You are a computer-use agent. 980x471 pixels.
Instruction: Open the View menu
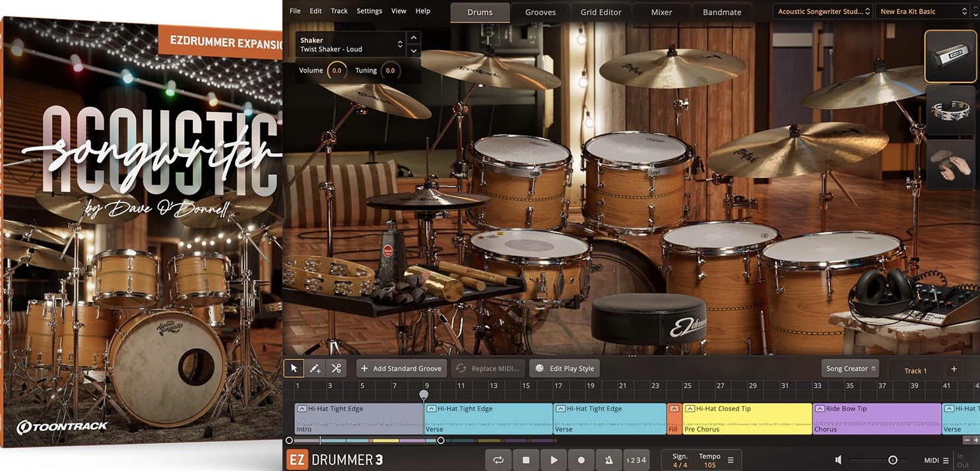coord(399,11)
